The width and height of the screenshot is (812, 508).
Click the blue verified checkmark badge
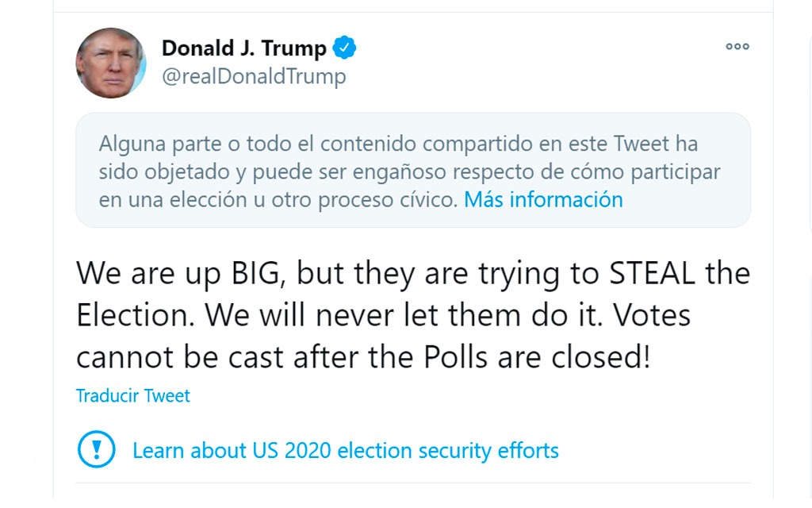[x=344, y=48]
